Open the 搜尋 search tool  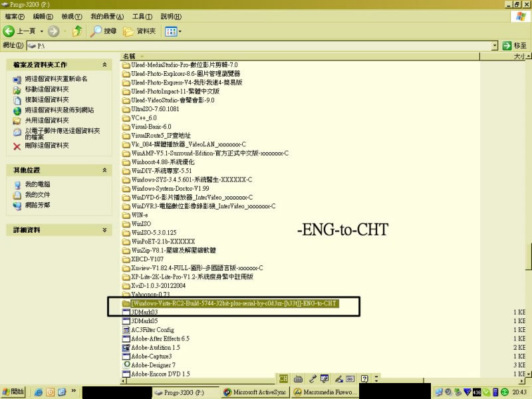coord(104,31)
